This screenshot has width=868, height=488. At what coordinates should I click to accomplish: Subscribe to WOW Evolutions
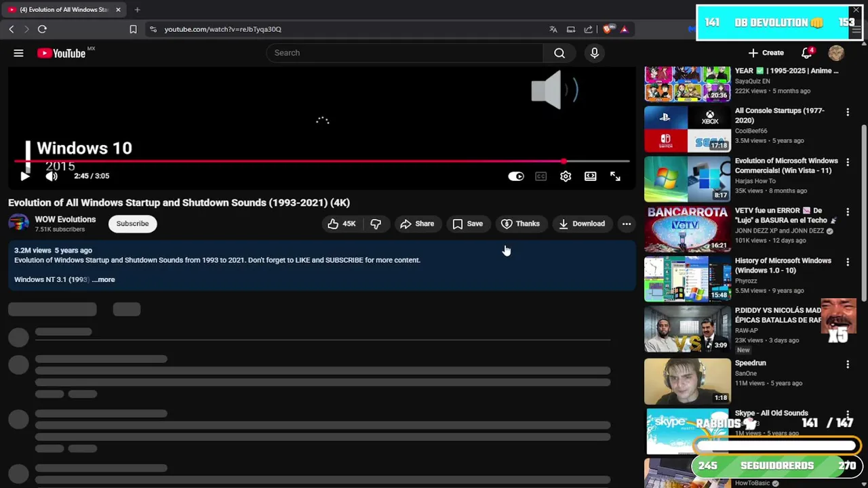click(x=132, y=224)
